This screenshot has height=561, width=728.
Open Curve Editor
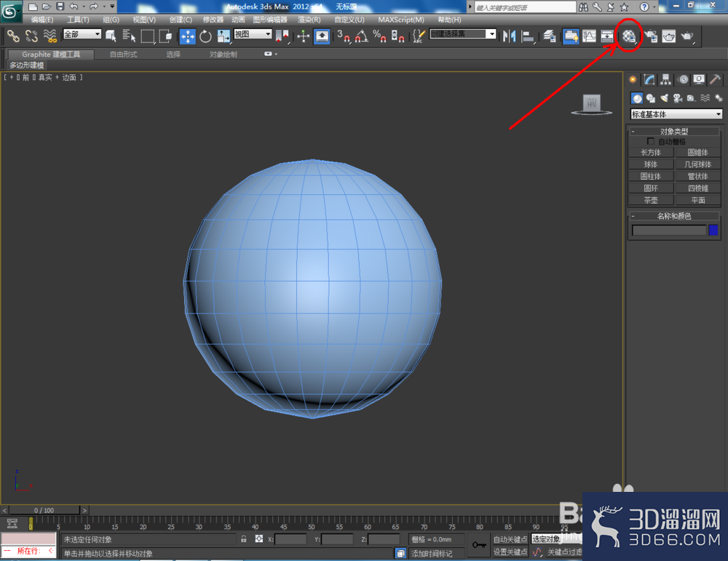pyautogui.click(x=589, y=36)
